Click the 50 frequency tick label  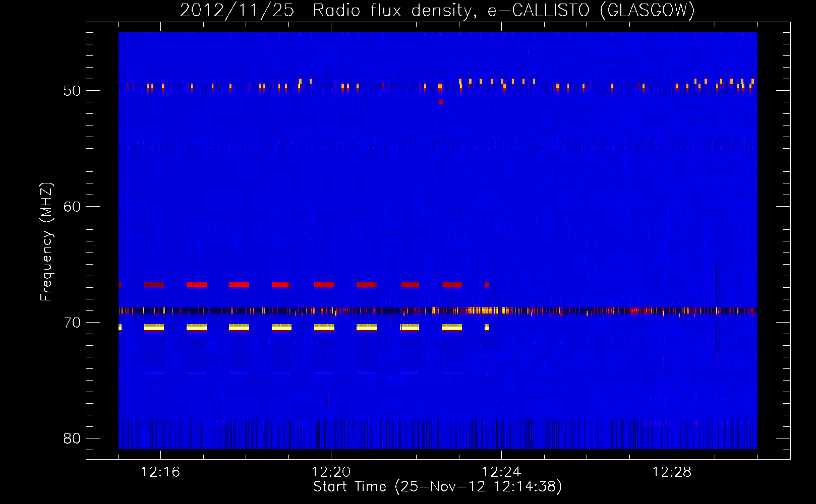72,91
